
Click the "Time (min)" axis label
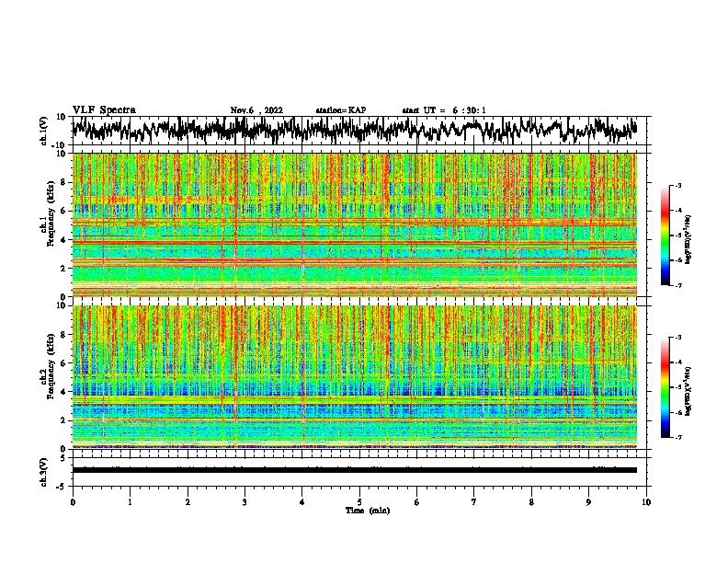click(368, 511)
